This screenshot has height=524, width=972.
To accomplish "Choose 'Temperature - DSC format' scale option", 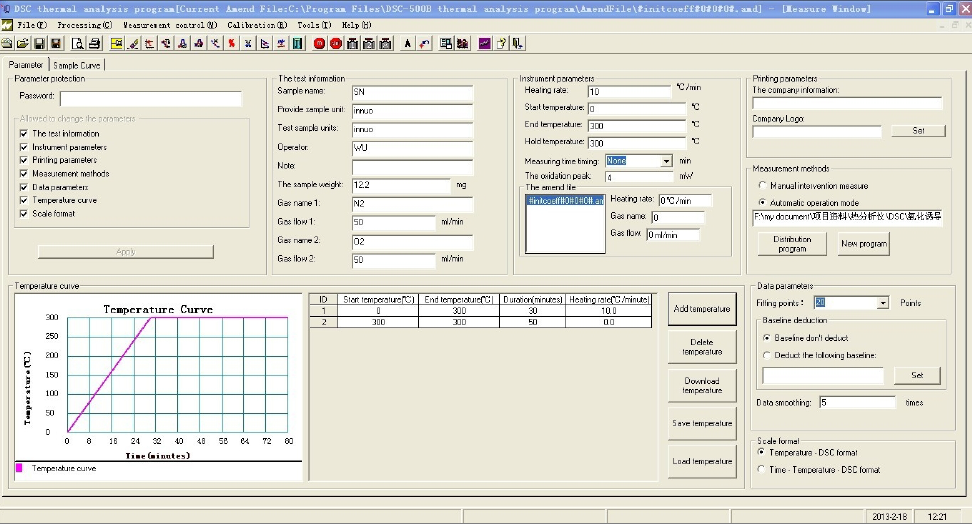I will [x=761, y=452].
